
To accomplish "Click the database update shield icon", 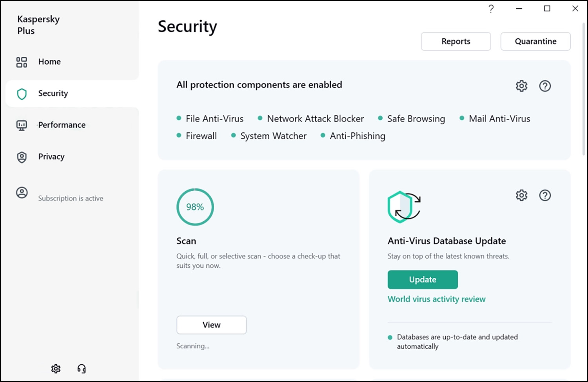I will coord(404,207).
